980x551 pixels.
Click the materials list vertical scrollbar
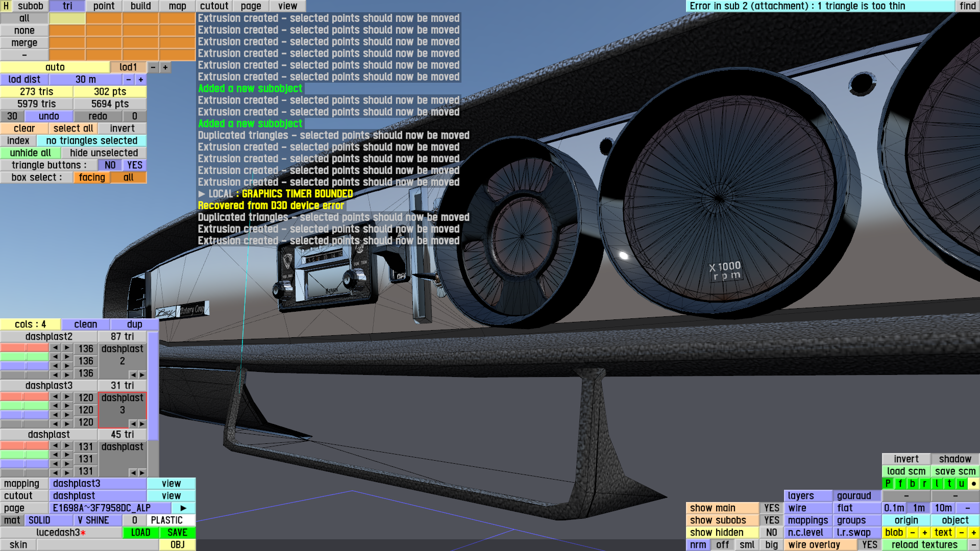153,385
